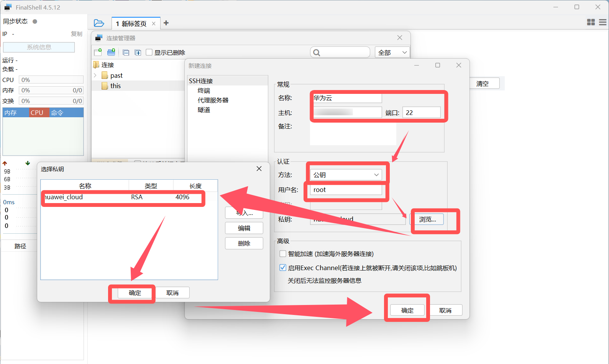This screenshot has width=609, height=364.
Task: Click the 用户名 field containing root
Action: (x=346, y=190)
